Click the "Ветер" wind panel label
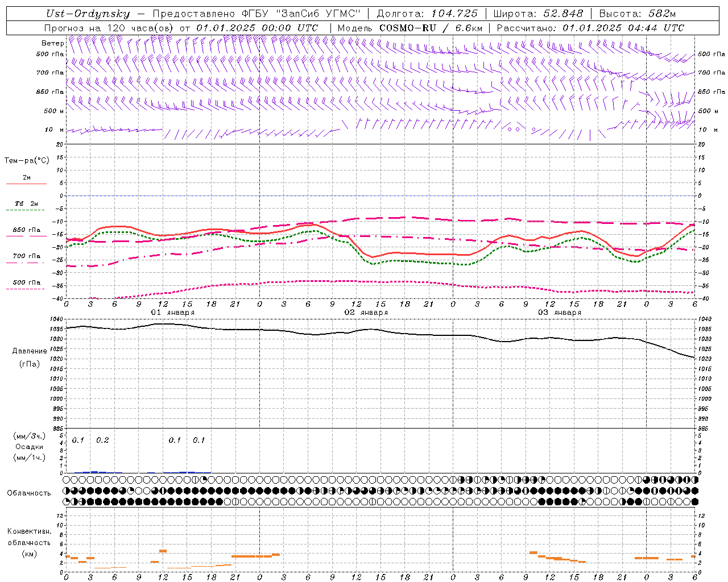 click(53, 43)
